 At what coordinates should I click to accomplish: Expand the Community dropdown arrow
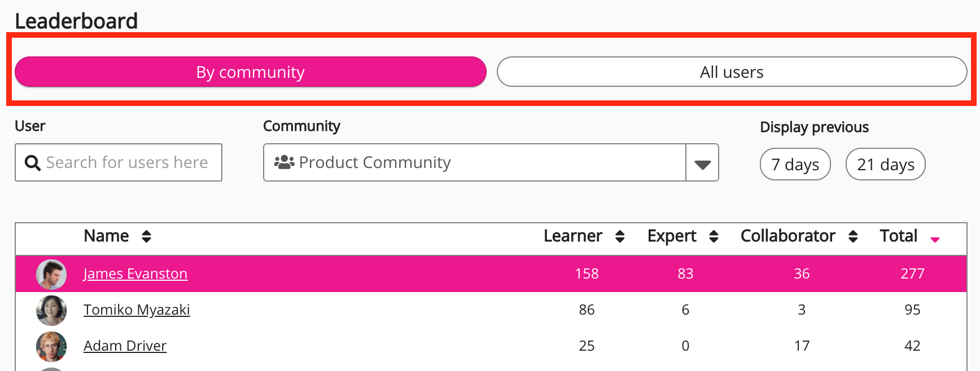(702, 163)
